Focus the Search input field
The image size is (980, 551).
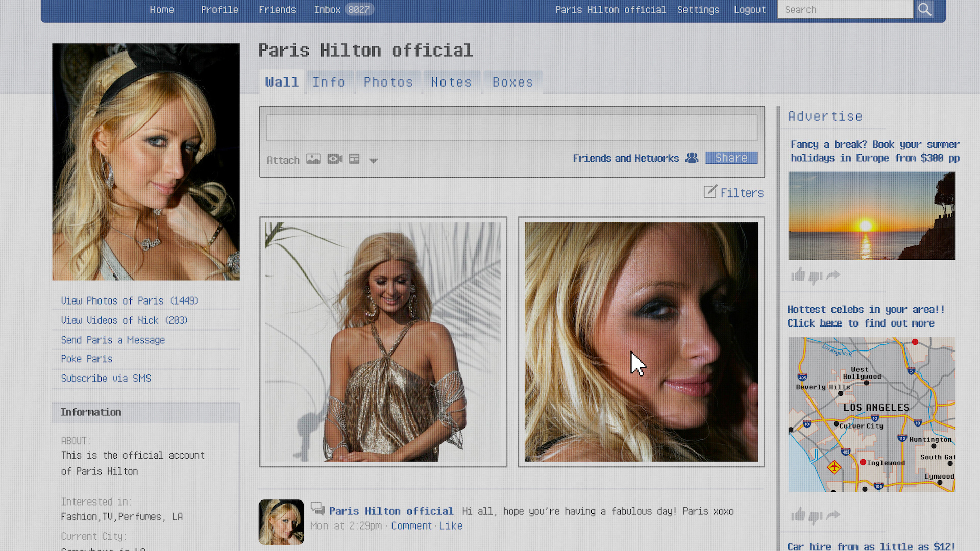[x=845, y=9]
